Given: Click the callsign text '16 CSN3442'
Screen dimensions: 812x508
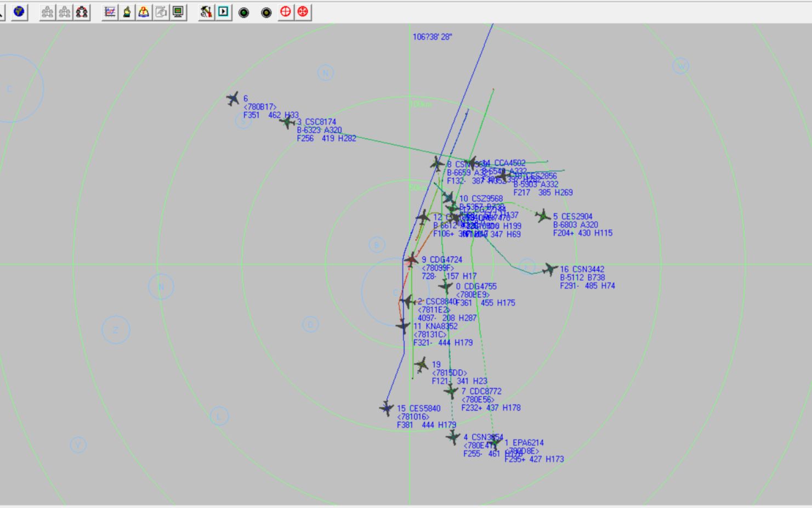Looking at the screenshot, I should pos(582,269).
